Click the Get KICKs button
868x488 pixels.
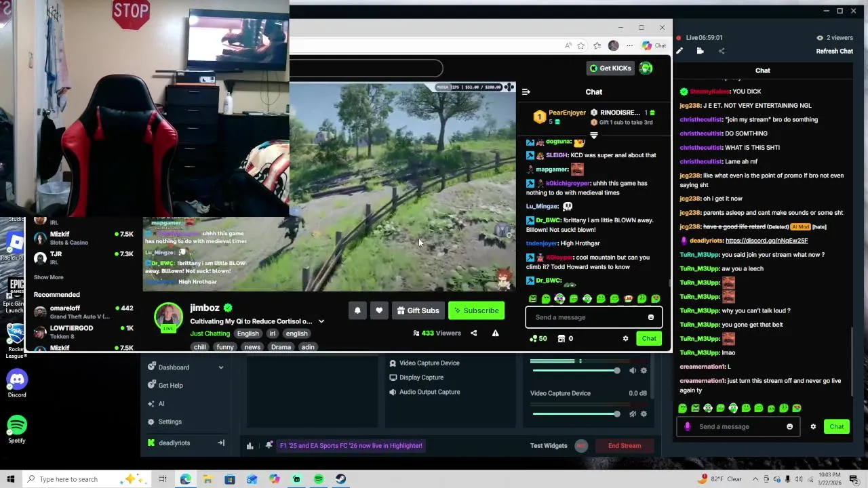(610, 68)
